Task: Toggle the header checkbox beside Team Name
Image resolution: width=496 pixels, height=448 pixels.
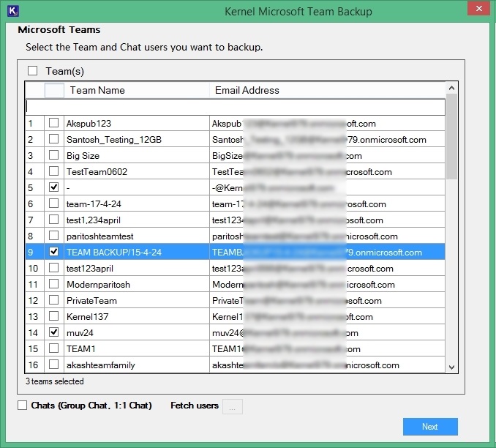Action: [54, 90]
